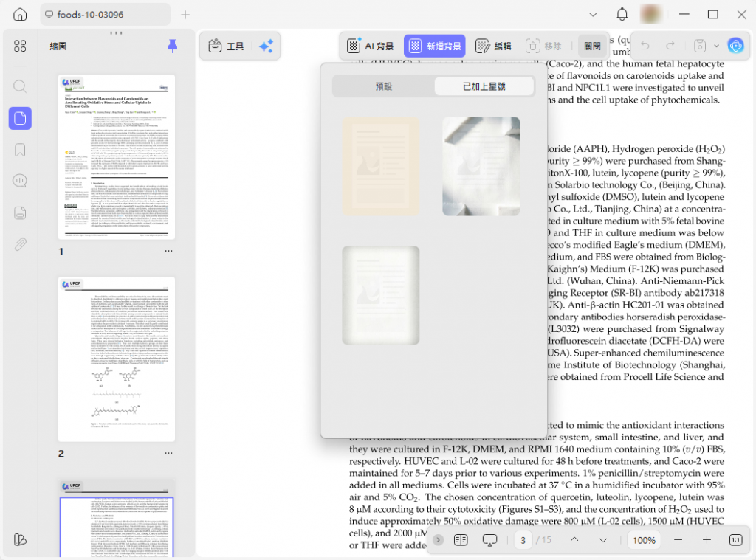756x560 pixels.
Task: Select the page thumbnails sidebar icon
Action: pos(20,118)
